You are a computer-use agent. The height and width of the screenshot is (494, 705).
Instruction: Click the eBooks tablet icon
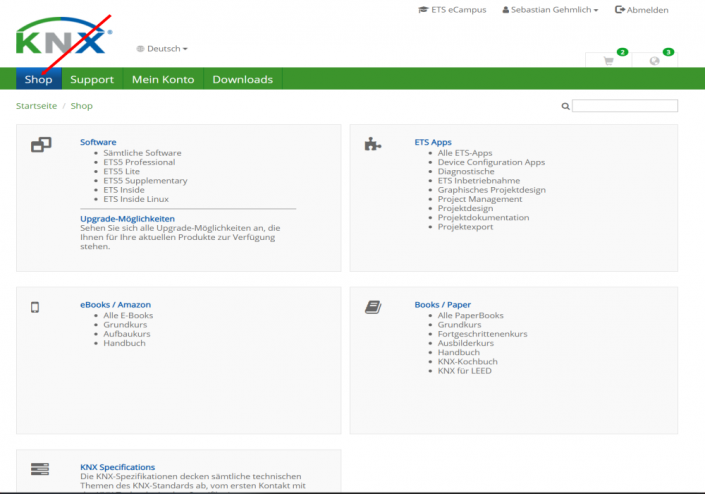point(35,307)
